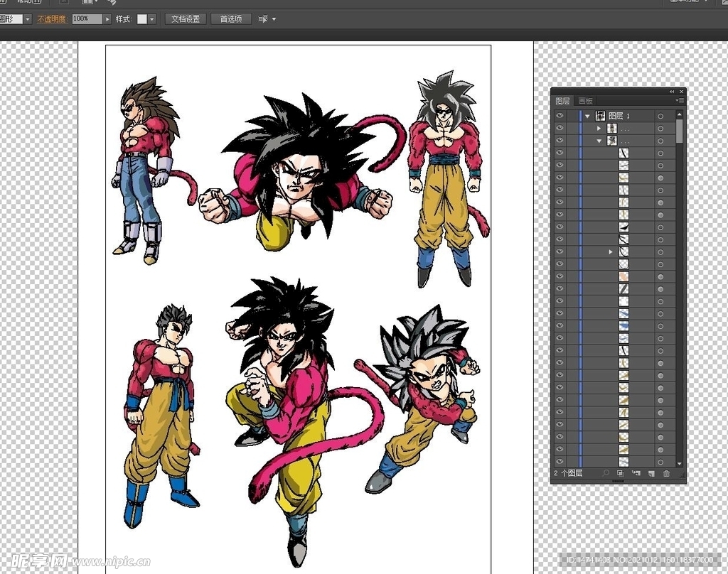Image resolution: width=728 pixels, height=574 pixels.
Task: Click the trash Delete Selection icon
Action: click(666, 473)
